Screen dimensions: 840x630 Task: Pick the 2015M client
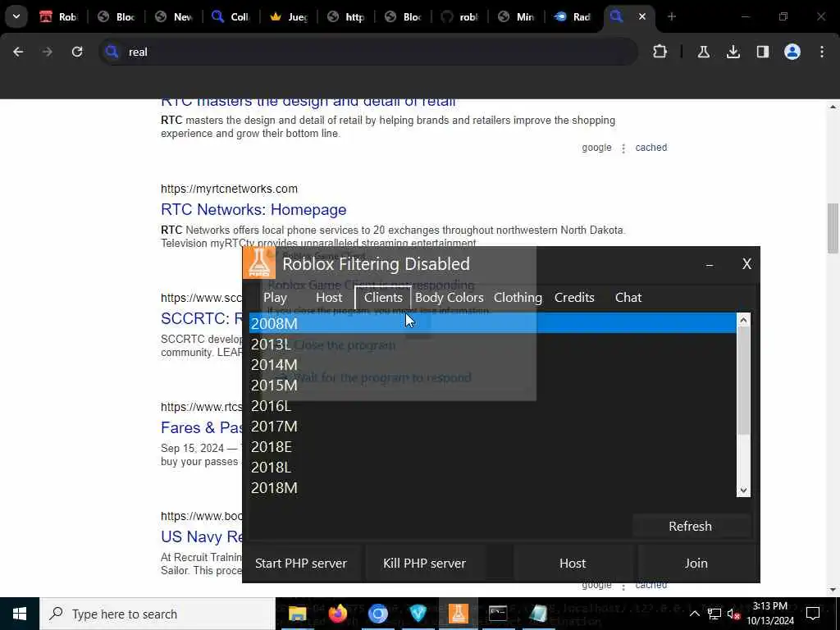click(492, 386)
